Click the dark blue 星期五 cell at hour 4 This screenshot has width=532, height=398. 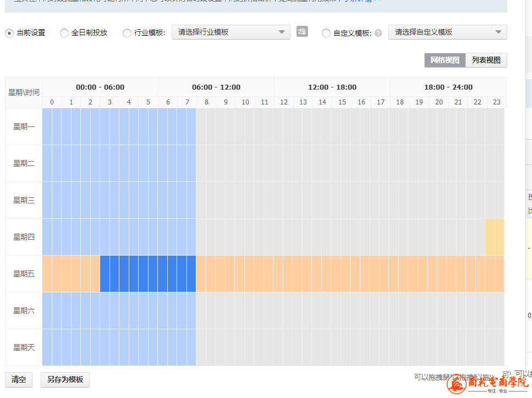(129, 274)
